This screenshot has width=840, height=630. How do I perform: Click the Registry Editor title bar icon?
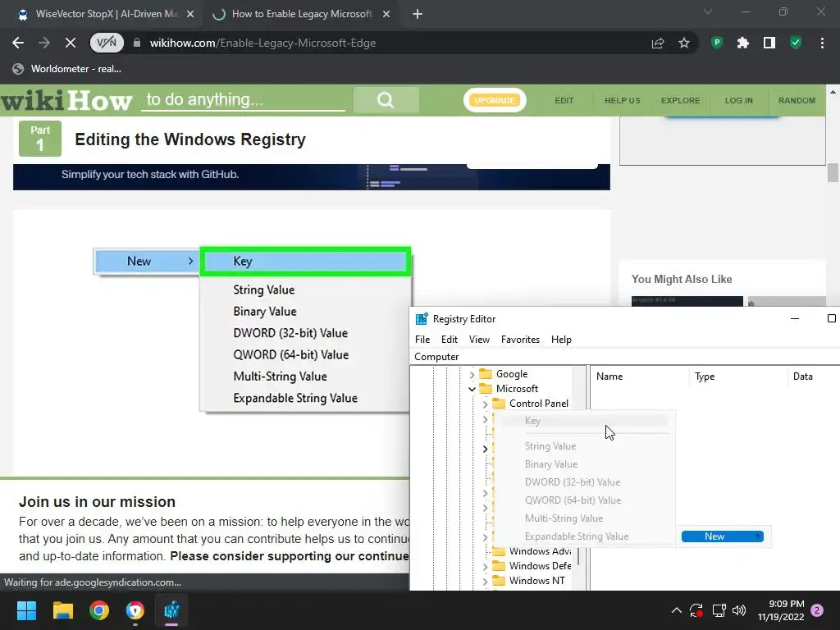point(422,319)
